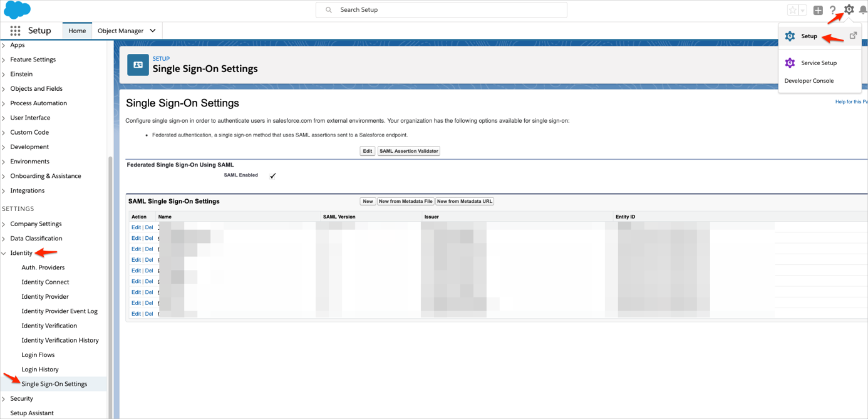Click the purple Service Setup gear icon

[790, 63]
